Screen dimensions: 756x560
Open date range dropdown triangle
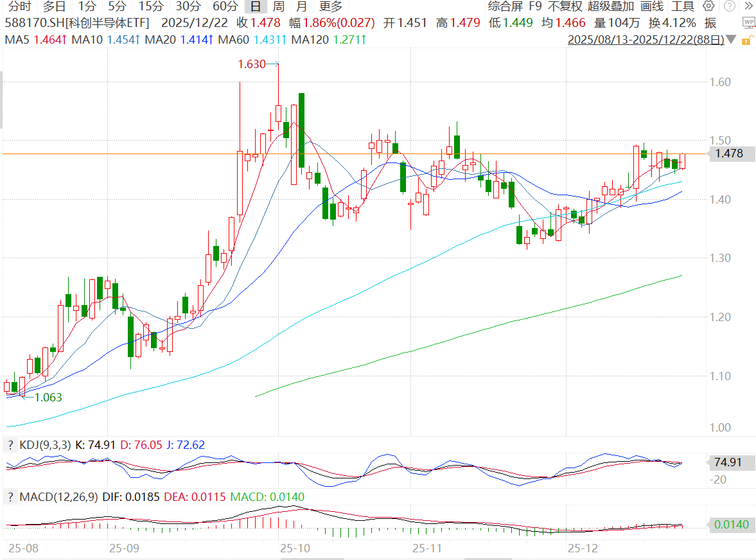pos(732,40)
